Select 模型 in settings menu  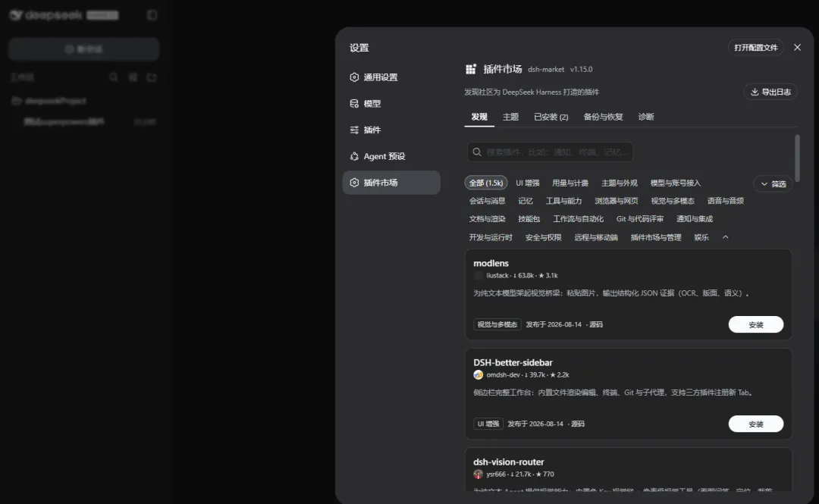(x=391, y=103)
